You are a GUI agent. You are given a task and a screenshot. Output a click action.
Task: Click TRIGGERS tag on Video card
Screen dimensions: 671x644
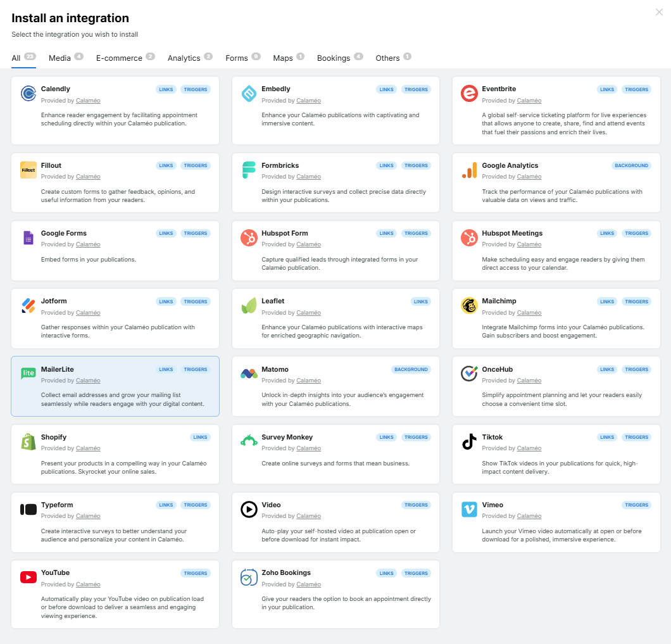(x=416, y=505)
